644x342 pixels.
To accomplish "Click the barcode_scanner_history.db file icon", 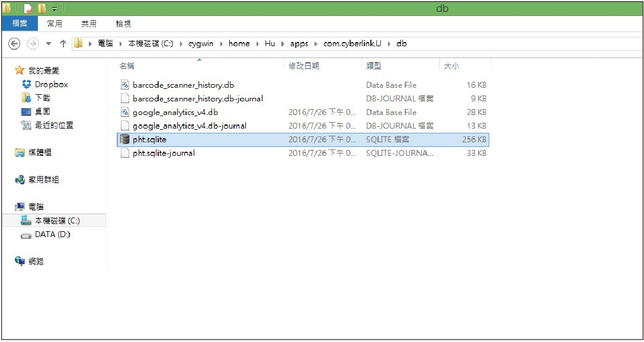I will pos(125,85).
